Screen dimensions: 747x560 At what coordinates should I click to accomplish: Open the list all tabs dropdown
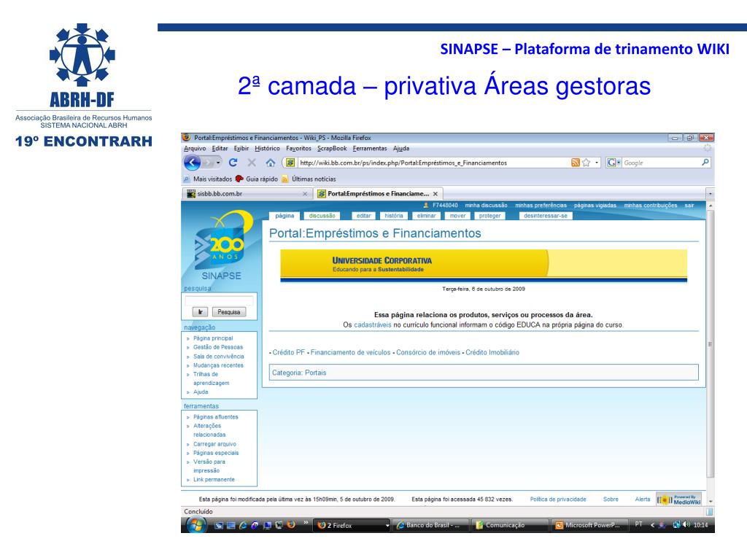pos(710,194)
